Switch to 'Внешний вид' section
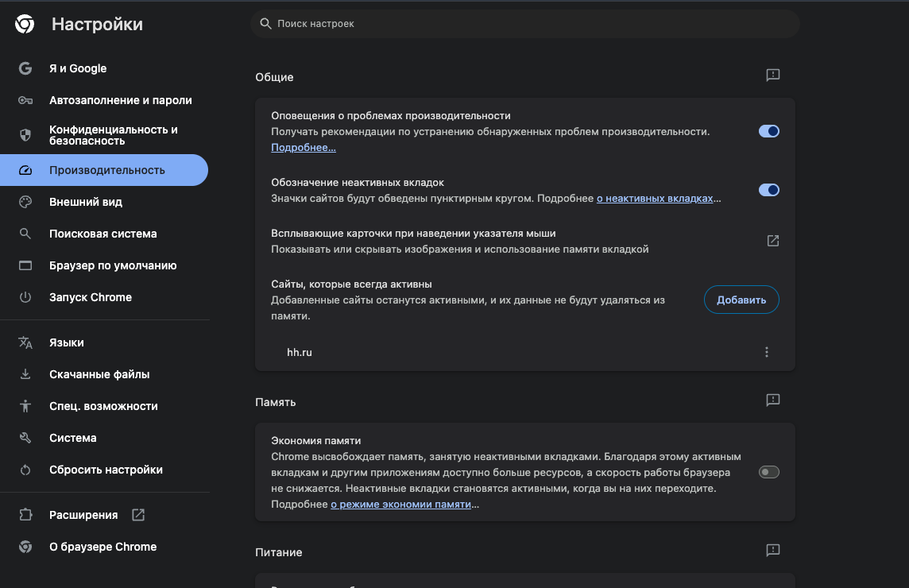Viewport: 909px width, 588px height. click(x=85, y=202)
